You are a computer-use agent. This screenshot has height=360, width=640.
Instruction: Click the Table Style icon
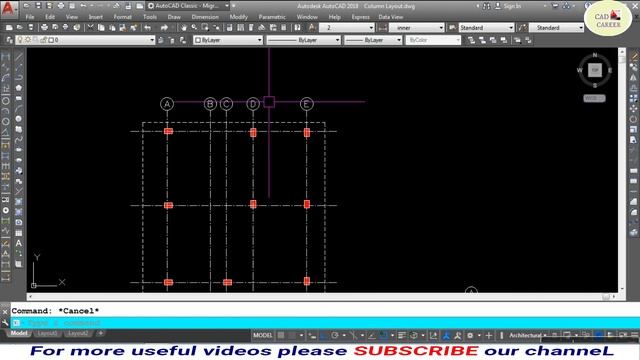pyautogui.click(x=452, y=28)
